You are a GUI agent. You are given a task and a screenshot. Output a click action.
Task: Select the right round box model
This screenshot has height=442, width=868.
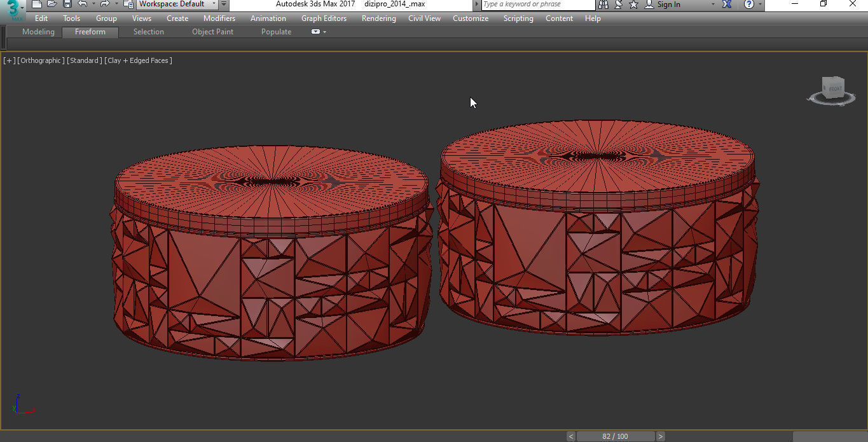click(598, 227)
